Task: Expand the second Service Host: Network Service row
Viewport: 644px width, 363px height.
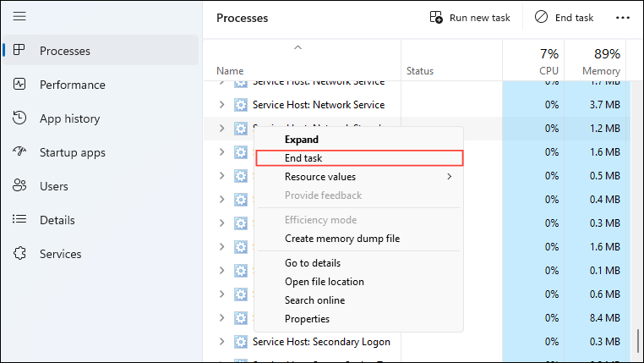Action: 221,105
